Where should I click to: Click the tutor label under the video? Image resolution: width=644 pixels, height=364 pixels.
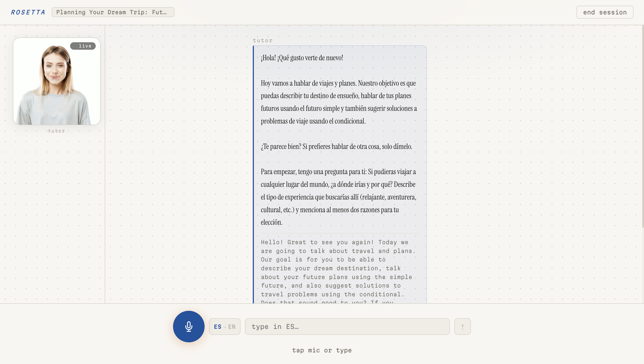coord(57,131)
